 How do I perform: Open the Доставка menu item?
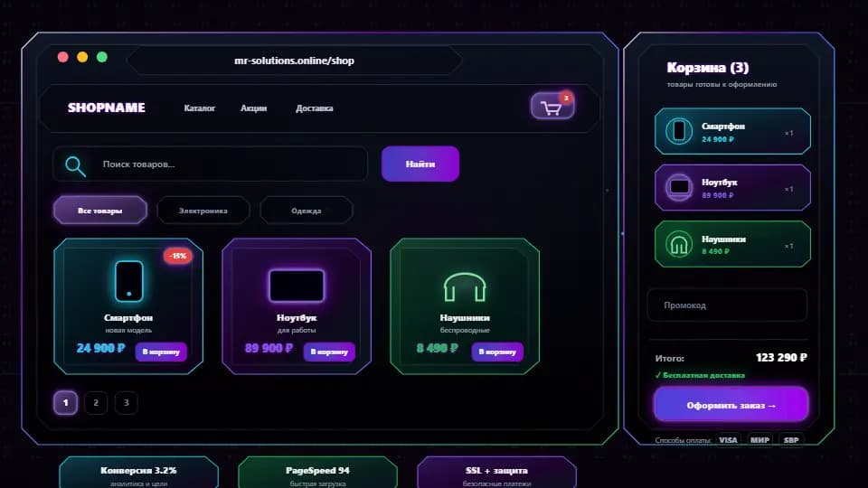point(315,108)
